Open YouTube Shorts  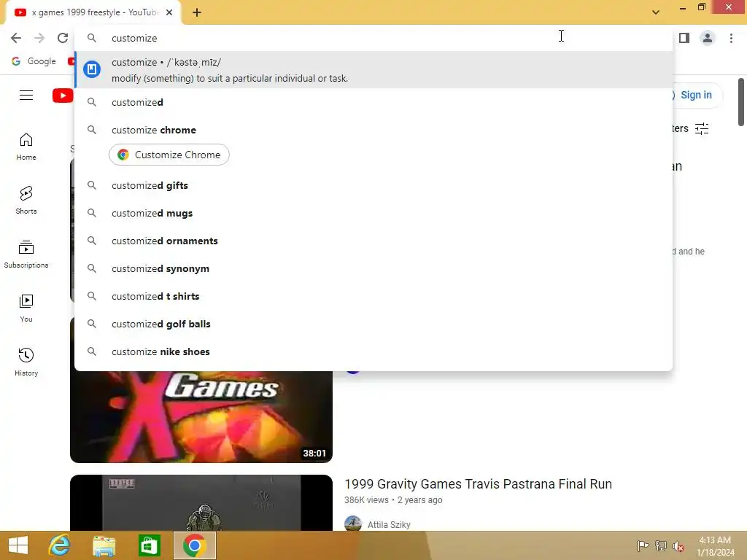click(26, 200)
